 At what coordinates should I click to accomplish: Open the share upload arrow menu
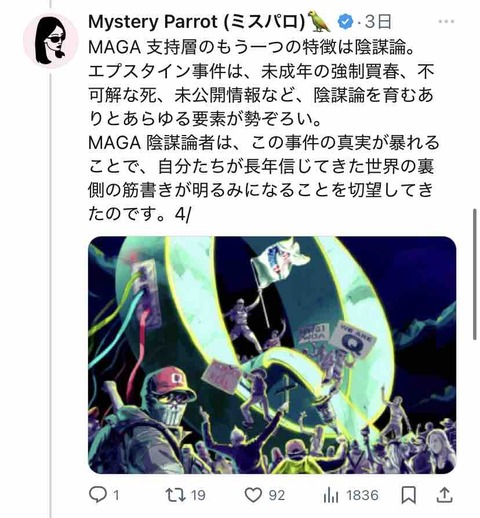click(445, 495)
